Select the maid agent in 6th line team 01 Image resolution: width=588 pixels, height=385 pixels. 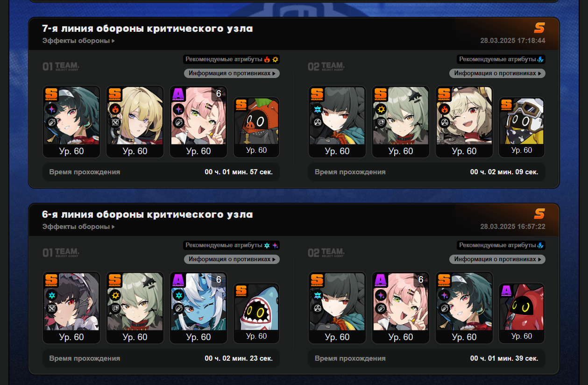tap(71, 308)
